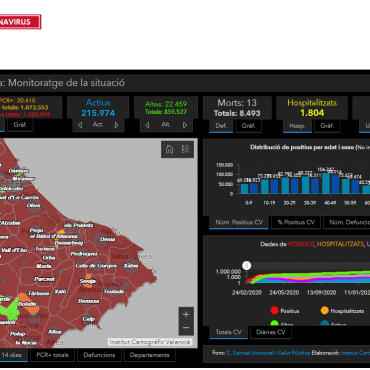The image size is (370, 370).
Task: Click the Pedreguer label on map
Action: point(84,254)
